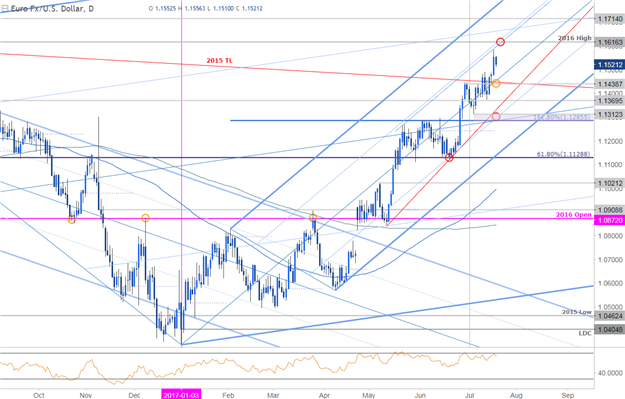Click the 1.04624 price label
Viewport: 625px width, 399px height.
(x=609, y=316)
